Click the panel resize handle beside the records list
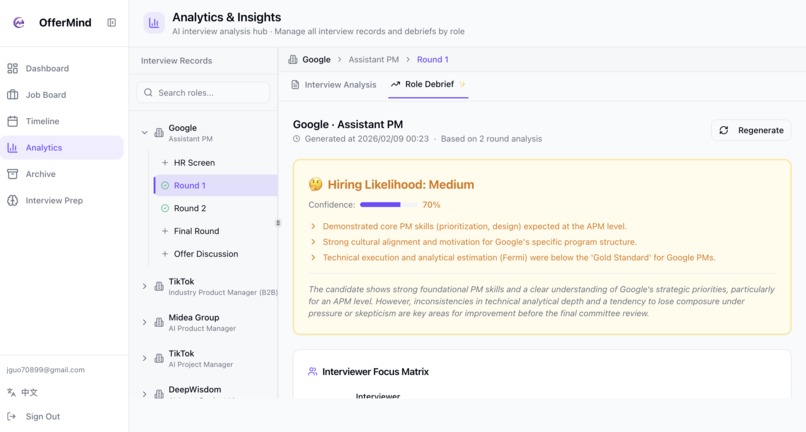 tap(278, 223)
